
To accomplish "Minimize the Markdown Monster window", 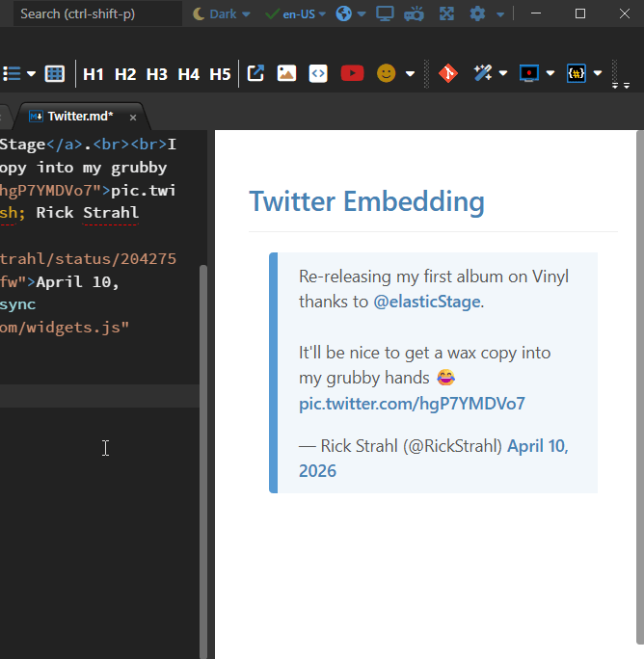I will [536, 13].
